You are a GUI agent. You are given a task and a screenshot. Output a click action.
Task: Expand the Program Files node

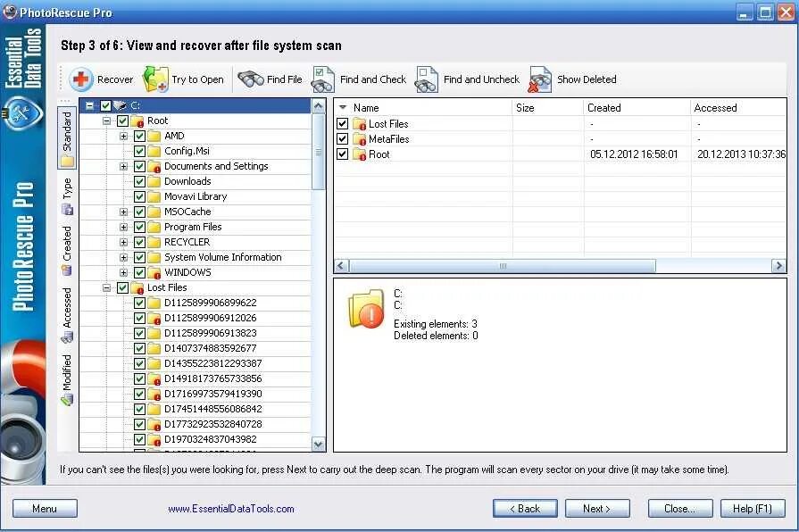(x=123, y=227)
